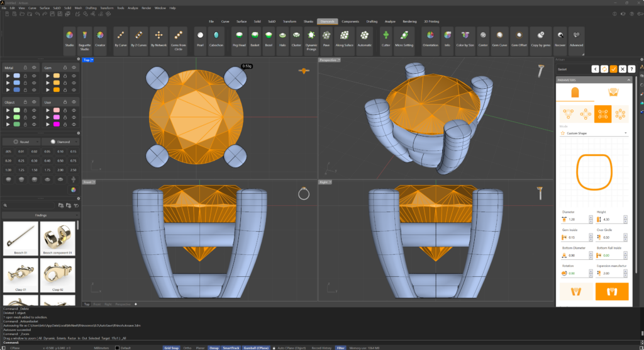The height and width of the screenshot is (350, 644).
Task: Open the Top viewport dropdown arrow
Action: point(92,60)
